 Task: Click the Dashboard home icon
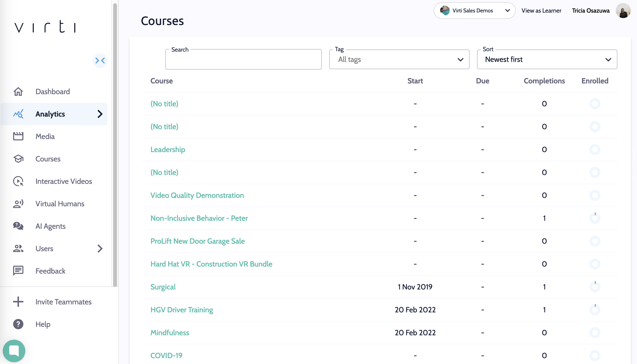click(x=18, y=92)
